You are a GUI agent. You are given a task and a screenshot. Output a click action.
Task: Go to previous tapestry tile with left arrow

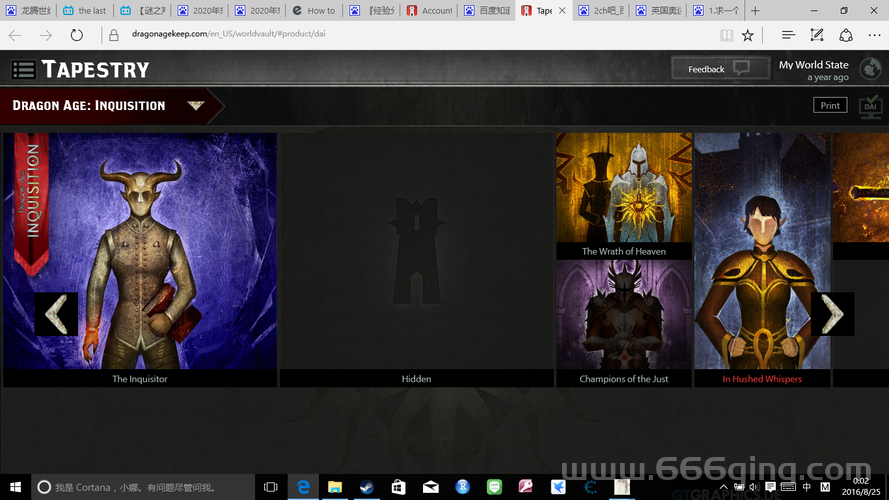point(56,314)
